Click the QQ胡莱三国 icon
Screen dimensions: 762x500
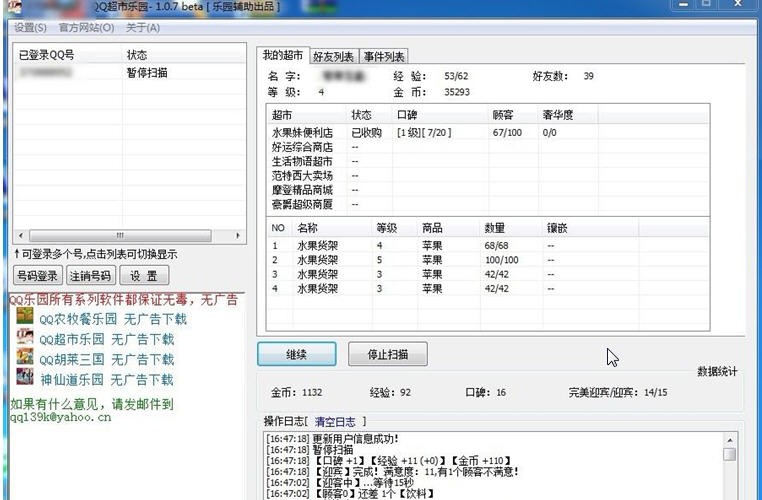(x=25, y=356)
